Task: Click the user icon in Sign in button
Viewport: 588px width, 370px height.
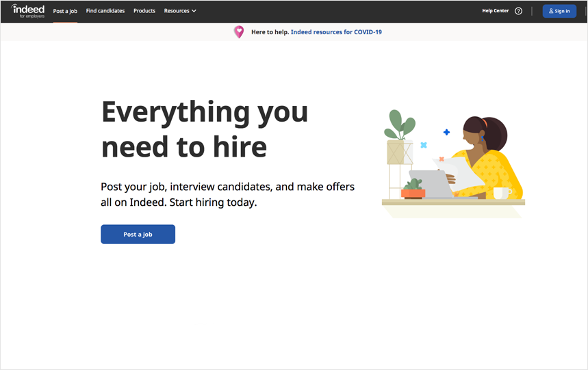Action: [551, 11]
